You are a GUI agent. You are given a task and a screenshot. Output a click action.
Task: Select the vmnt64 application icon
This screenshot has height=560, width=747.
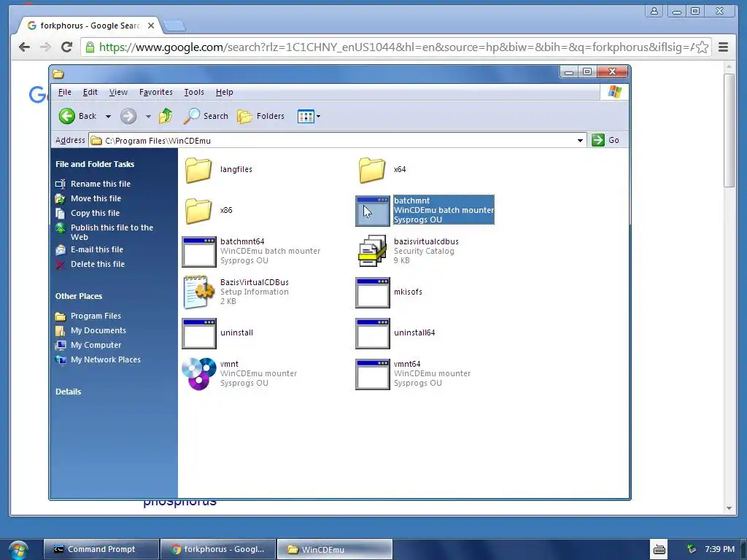click(x=373, y=374)
